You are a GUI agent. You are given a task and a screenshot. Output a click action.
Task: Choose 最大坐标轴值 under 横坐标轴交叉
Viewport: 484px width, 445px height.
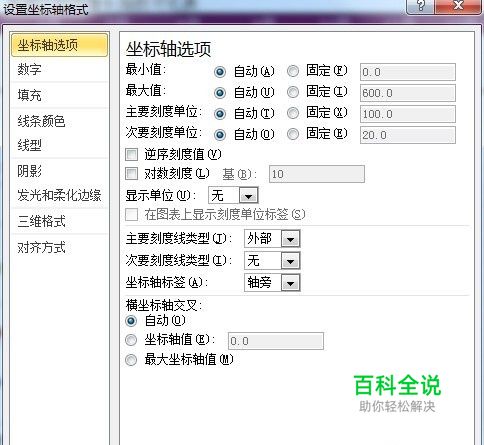pyautogui.click(x=131, y=360)
